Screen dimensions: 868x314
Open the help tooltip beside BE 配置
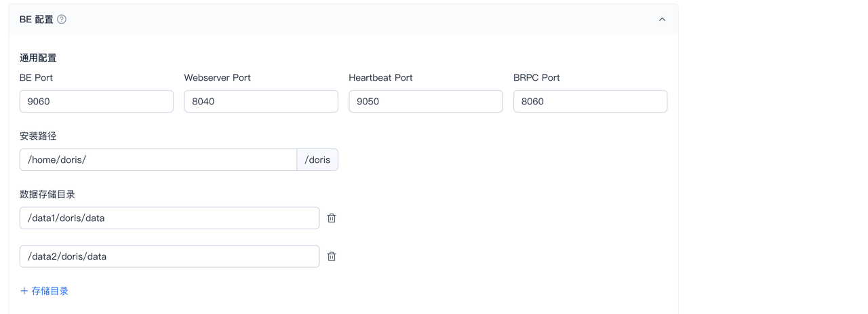62,20
